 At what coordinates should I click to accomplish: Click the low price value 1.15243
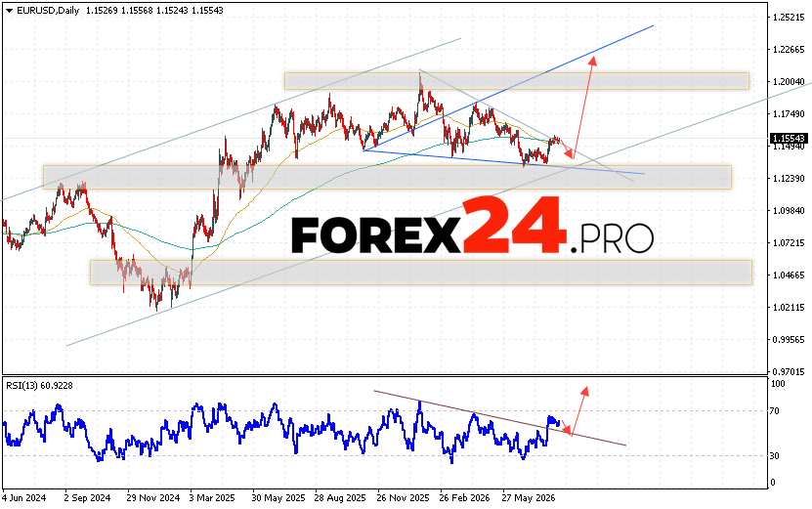[x=172, y=11]
